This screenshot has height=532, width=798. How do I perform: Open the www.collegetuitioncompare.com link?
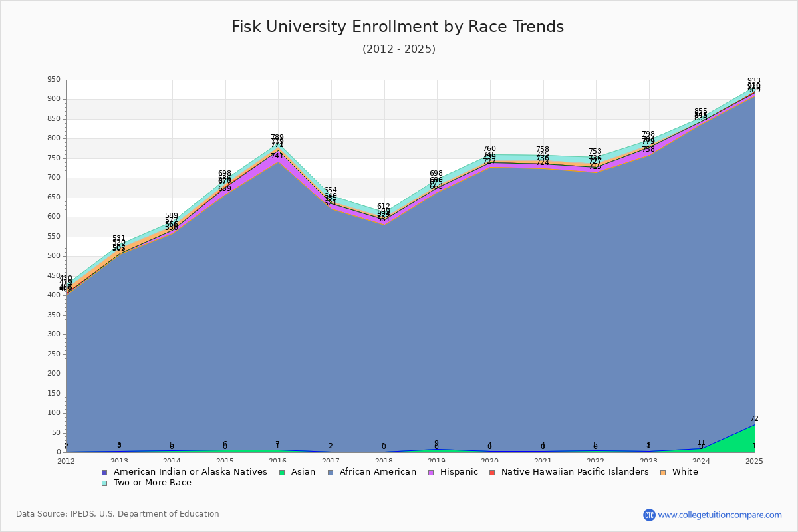pos(720,515)
